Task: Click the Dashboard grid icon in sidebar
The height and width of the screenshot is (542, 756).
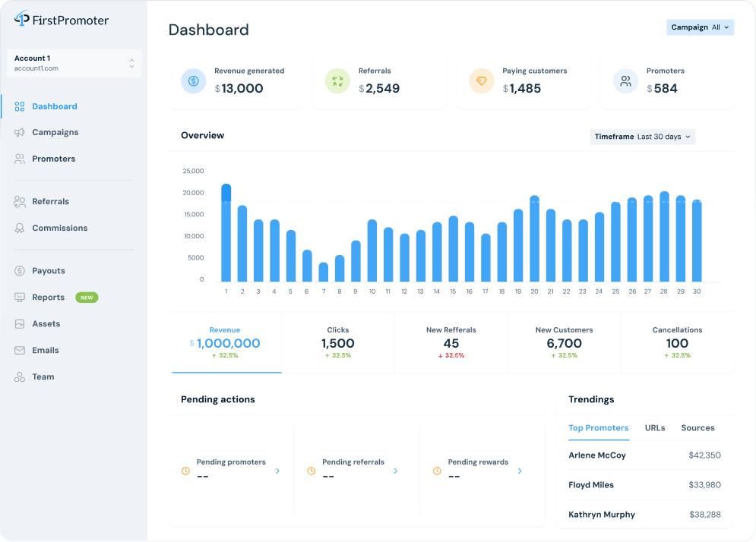Action: pyautogui.click(x=19, y=106)
